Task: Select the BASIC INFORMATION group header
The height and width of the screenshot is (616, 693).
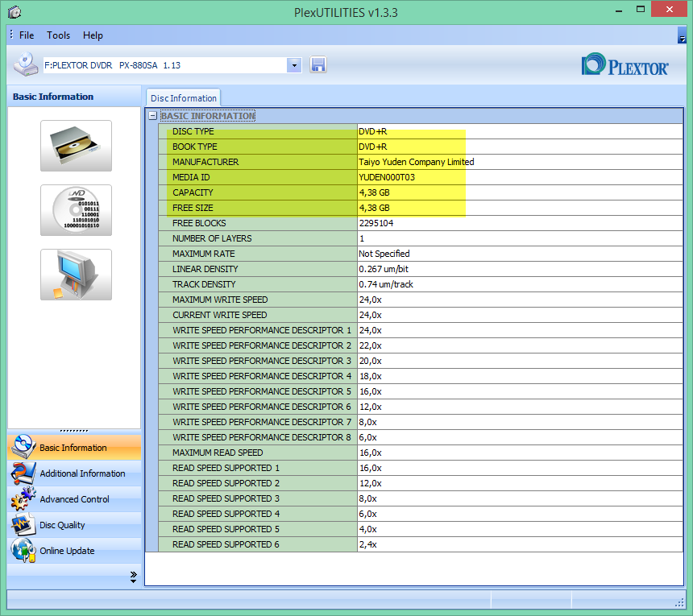Action: [208, 116]
